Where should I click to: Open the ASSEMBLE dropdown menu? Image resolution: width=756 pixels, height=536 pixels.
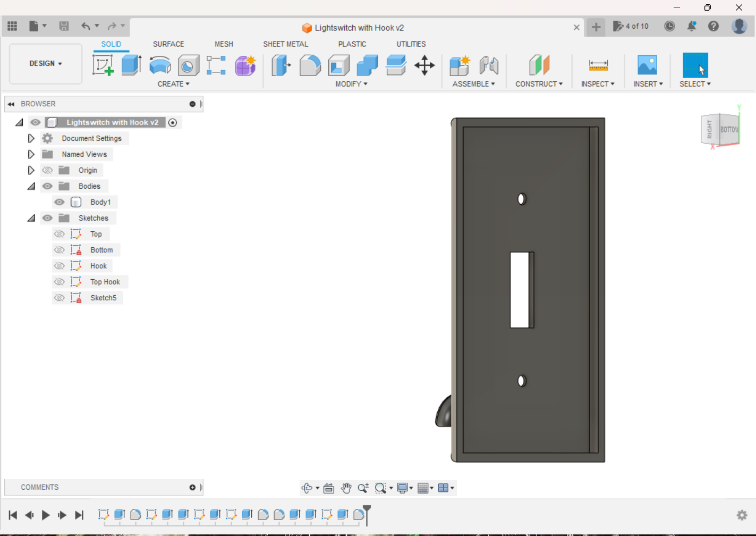coord(473,84)
